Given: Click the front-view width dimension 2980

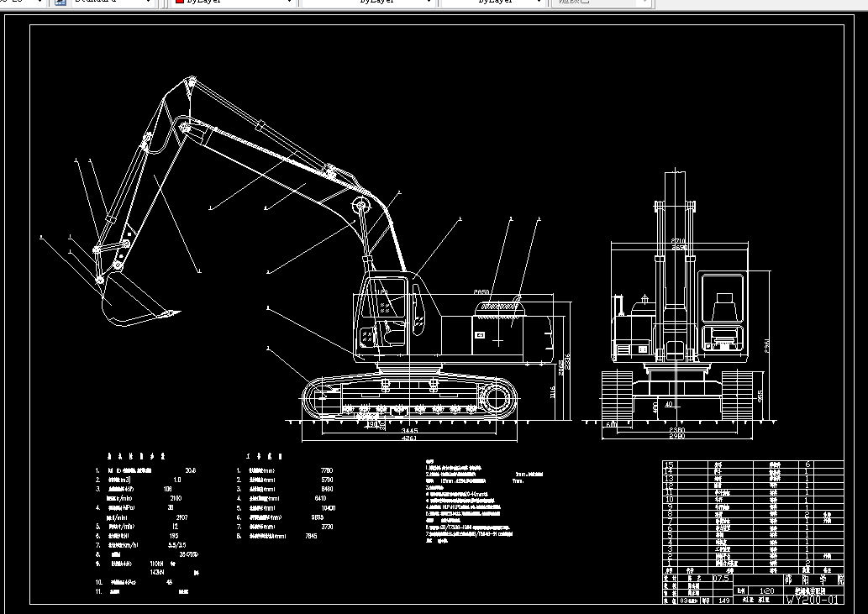Looking at the screenshot, I should point(677,437).
